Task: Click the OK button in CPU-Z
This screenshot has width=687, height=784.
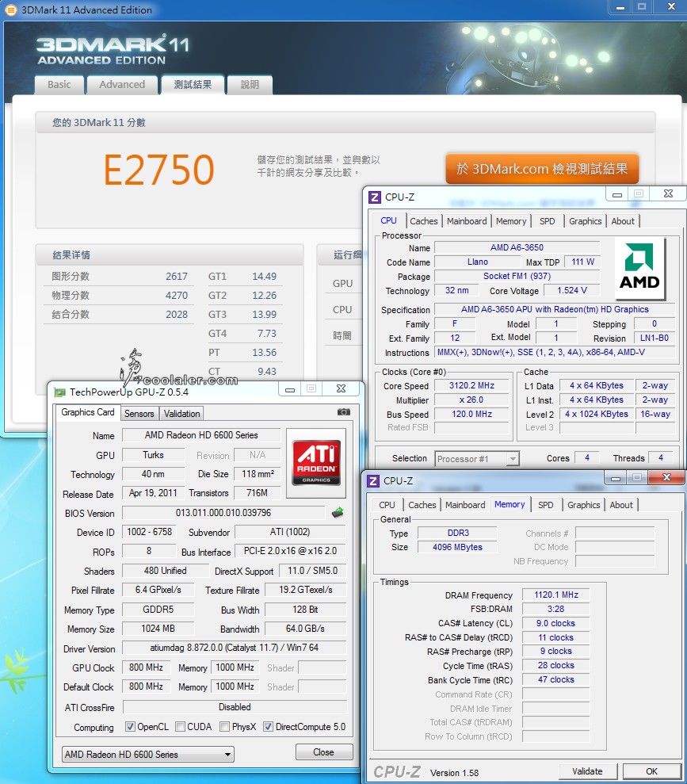Action: (651, 771)
